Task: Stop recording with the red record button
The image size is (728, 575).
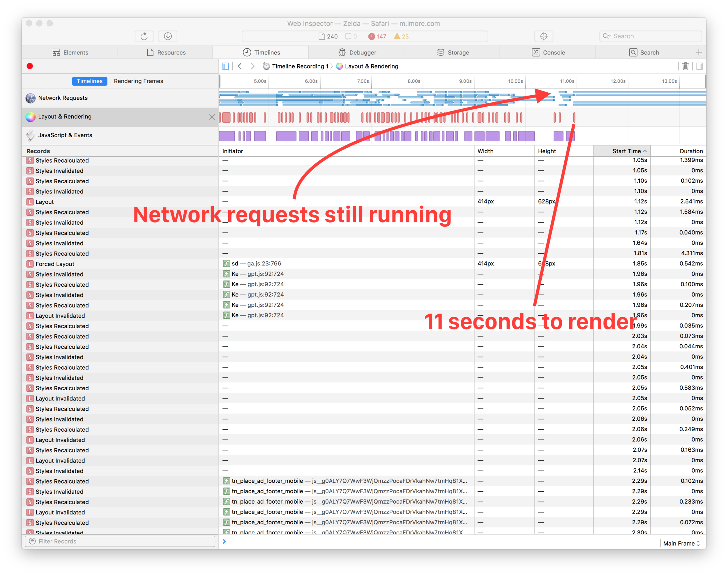Action: [30, 66]
